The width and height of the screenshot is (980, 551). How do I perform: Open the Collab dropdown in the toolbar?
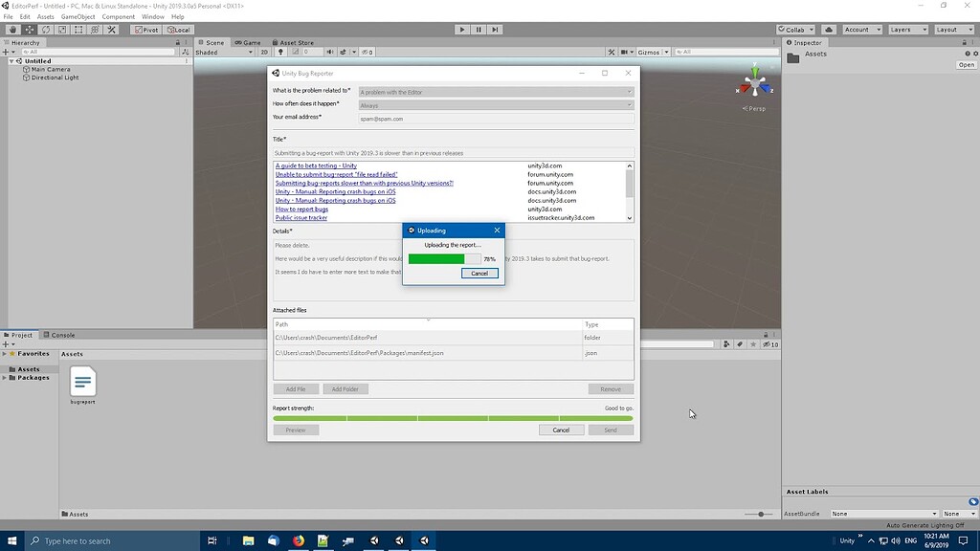click(796, 30)
